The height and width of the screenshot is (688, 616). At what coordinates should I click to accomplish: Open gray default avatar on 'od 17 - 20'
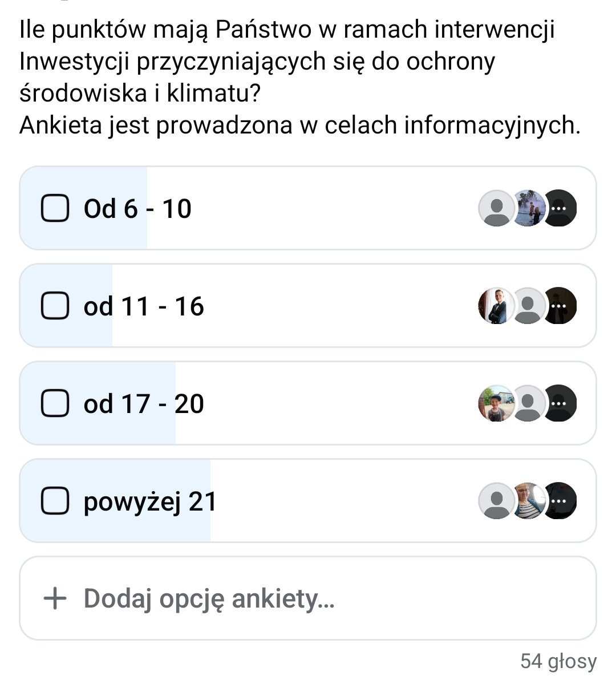pyautogui.click(x=528, y=404)
